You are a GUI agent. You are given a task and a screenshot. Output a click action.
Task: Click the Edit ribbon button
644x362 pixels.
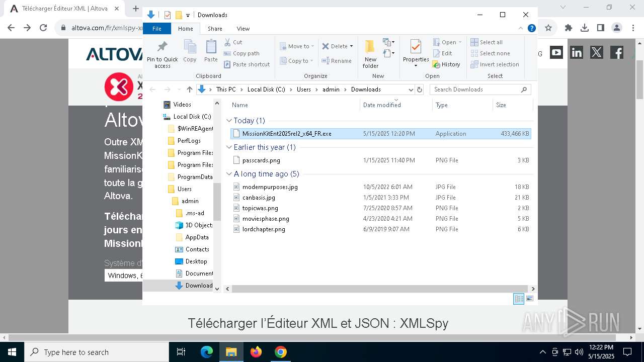pos(442,53)
